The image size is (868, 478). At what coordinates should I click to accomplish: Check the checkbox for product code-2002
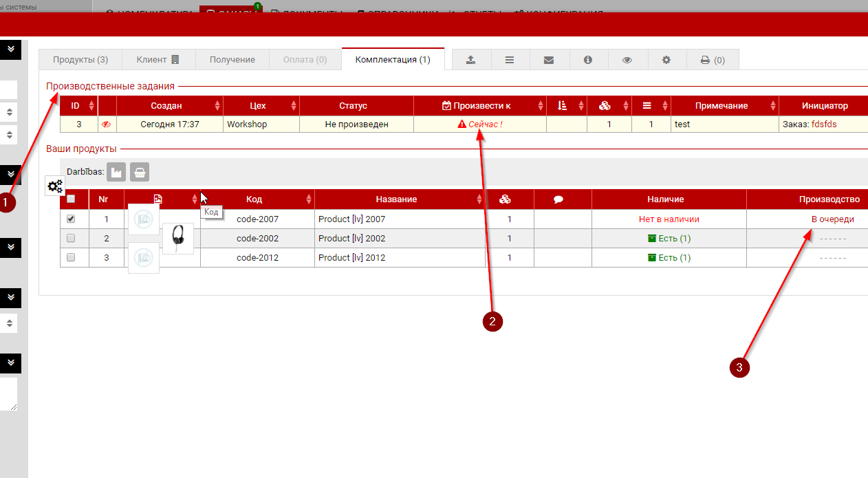pos(71,239)
